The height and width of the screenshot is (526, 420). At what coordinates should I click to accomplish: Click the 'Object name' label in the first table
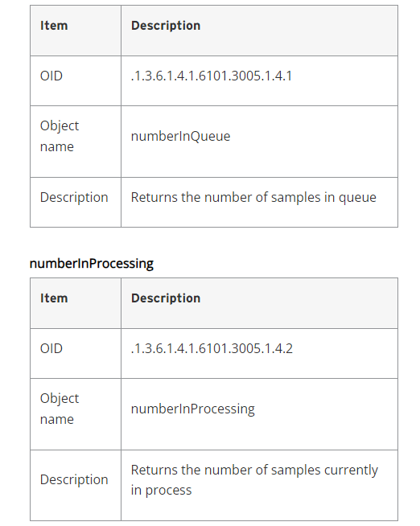click(60, 136)
